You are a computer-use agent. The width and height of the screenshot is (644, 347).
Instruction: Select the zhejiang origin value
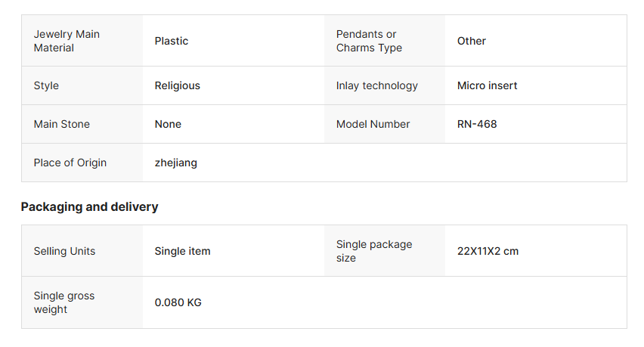click(176, 163)
